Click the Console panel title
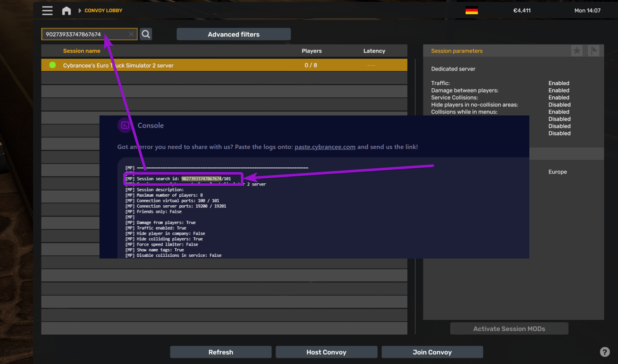This screenshot has width=618, height=364. coord(150,125)
